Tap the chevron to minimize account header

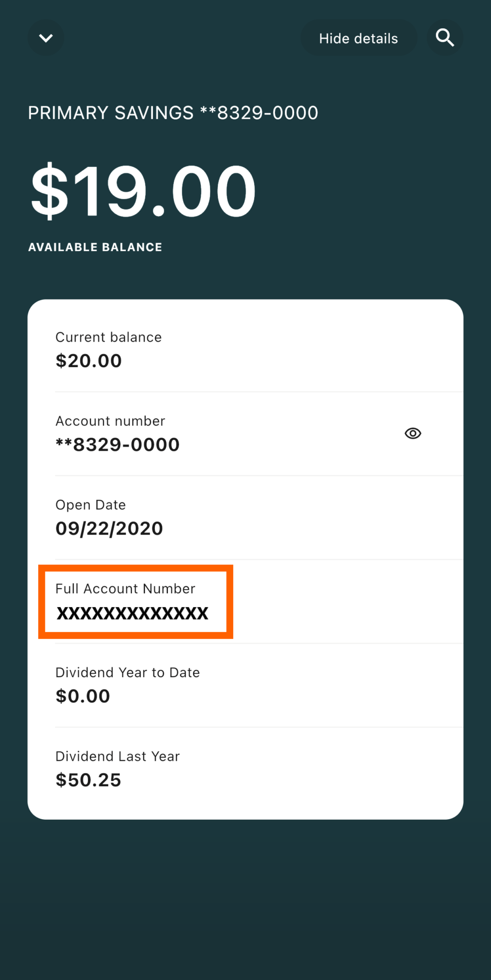pyautogui.click(x=45, y=37)
